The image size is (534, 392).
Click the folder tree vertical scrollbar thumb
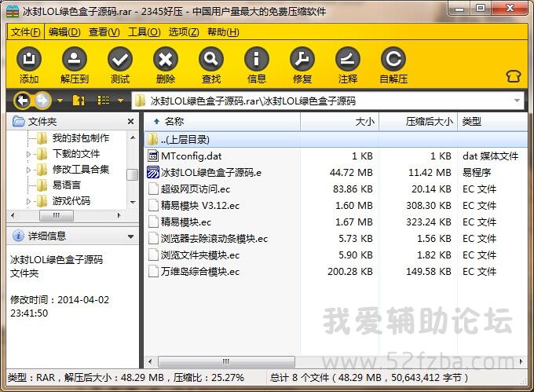tap(132, 174)
